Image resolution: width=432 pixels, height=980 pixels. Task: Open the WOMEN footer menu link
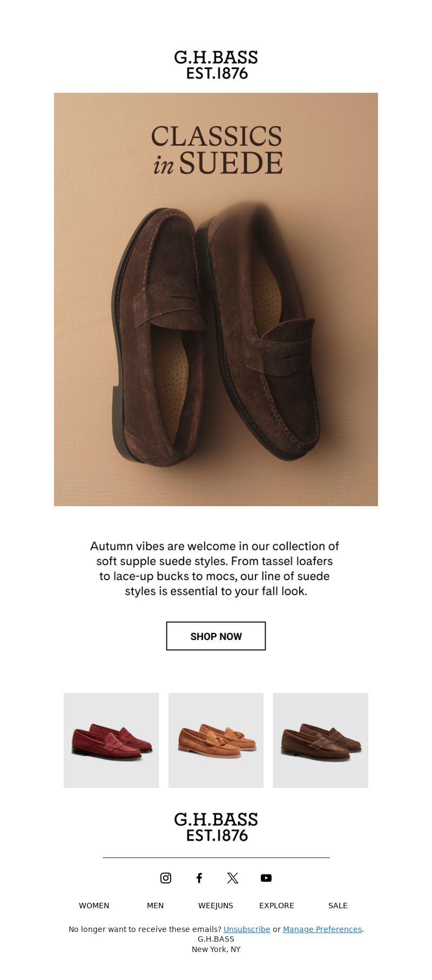coord(94,906)
